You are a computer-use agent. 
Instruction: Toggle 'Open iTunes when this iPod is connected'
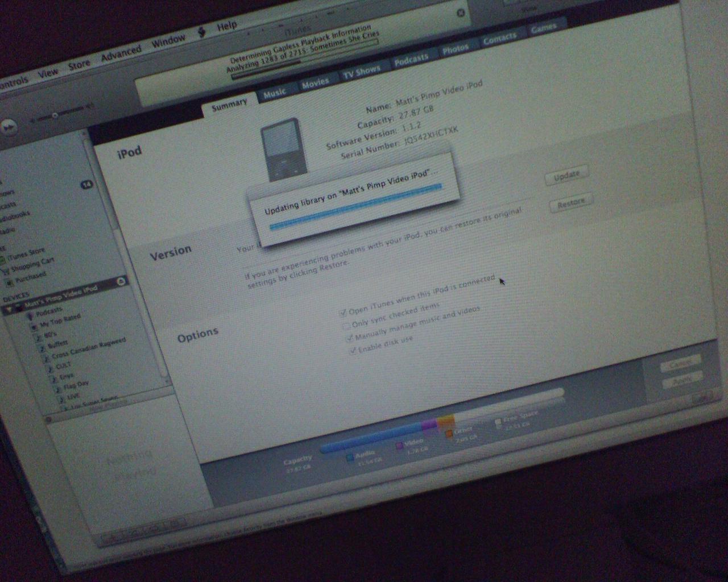[342, 312]
